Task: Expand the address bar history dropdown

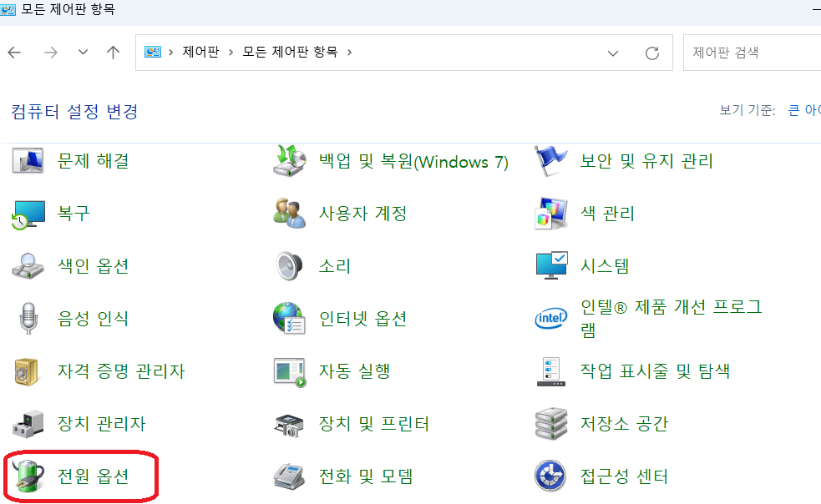Action: point(613,53)
